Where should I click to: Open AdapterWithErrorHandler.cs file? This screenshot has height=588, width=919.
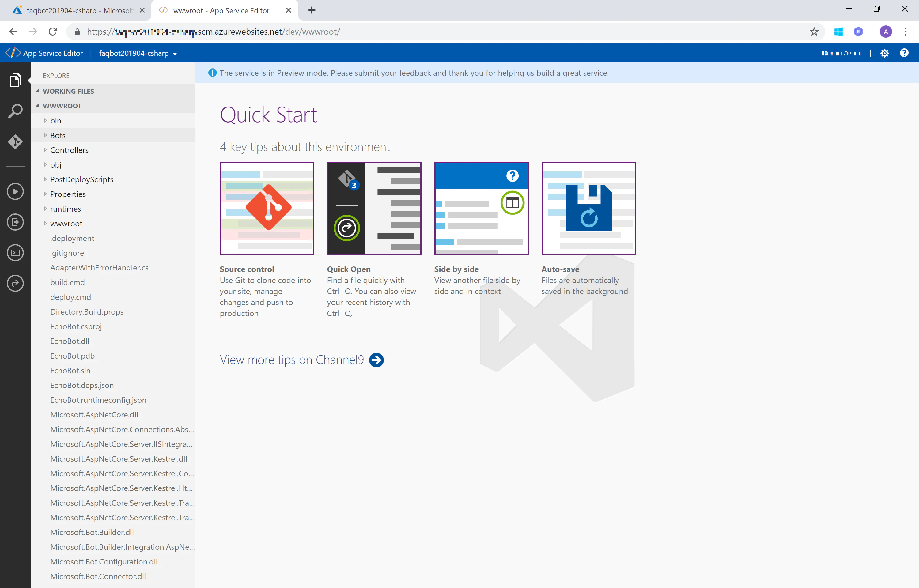tap(99, 268)
